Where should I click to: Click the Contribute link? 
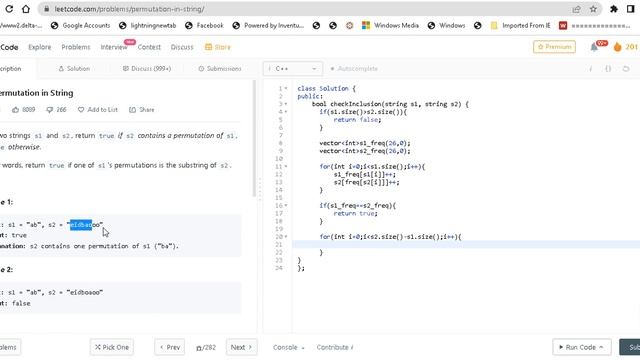coord(335,347)
